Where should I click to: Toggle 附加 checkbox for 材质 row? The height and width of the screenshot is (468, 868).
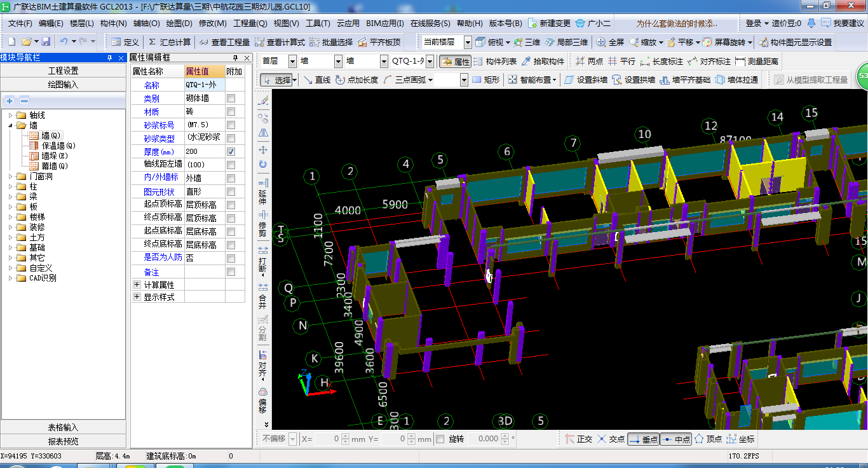point(231,112)
